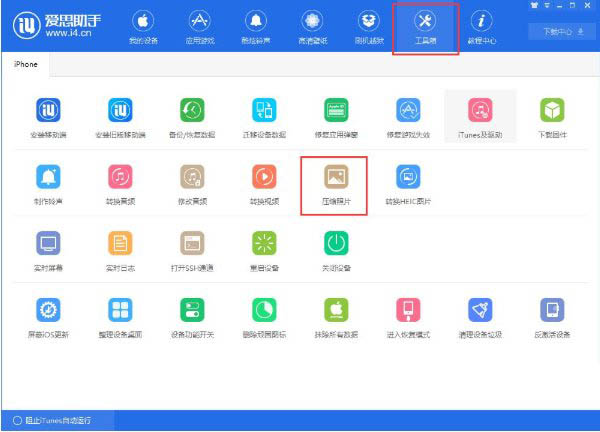Open 清理设备垃圾 clean device junk tool

(x=480, y=318)
